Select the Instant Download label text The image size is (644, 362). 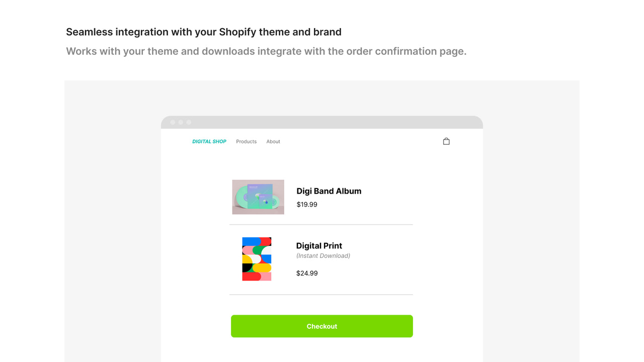tap(323, 255)
